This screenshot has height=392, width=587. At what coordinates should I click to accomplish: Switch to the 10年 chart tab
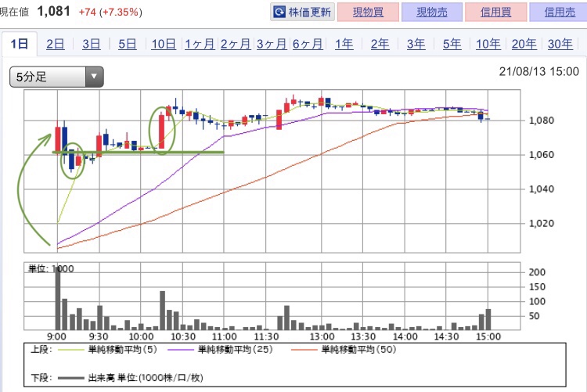pyautogui.click(x=488, y=44)
